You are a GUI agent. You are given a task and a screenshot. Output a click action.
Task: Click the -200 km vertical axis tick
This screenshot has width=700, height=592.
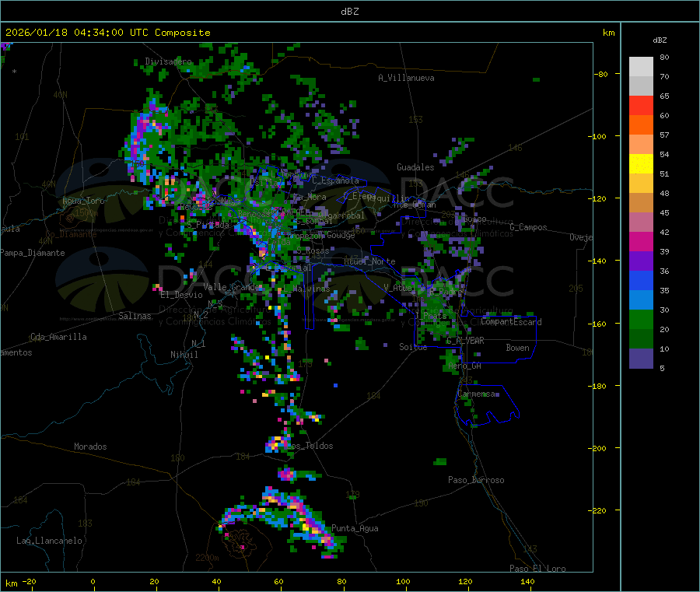click(x=597, y=448)
